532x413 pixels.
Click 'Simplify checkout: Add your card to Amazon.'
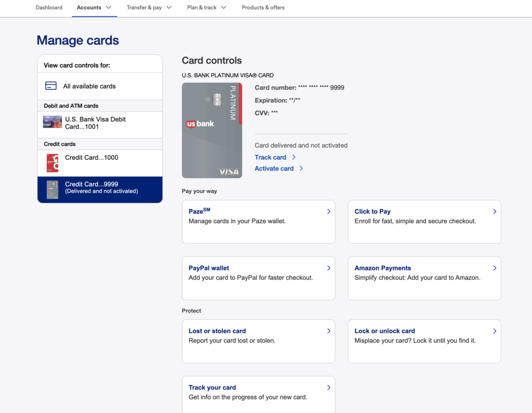coord(417,277)
